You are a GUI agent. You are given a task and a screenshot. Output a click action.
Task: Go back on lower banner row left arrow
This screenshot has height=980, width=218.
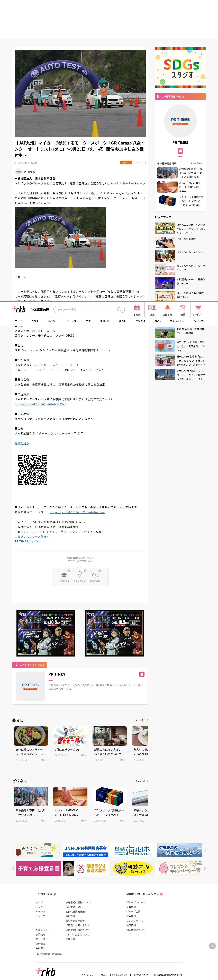(13, 868)
